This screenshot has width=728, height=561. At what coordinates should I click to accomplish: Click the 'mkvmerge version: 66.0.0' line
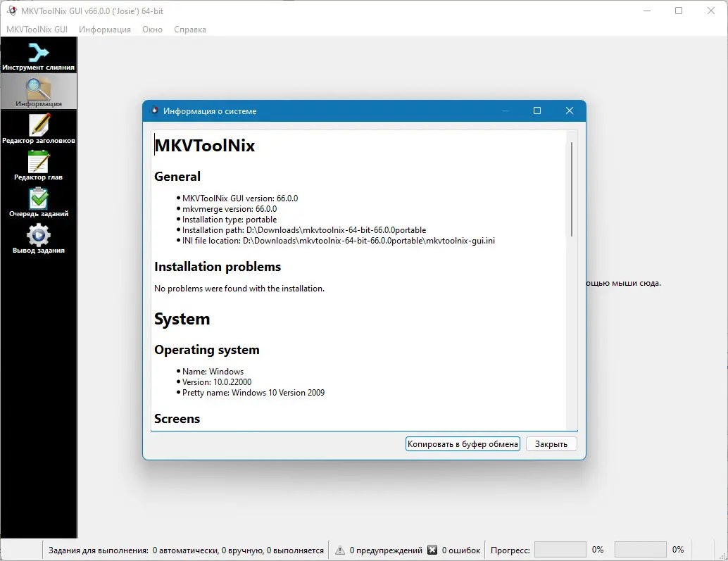[230, 209]
